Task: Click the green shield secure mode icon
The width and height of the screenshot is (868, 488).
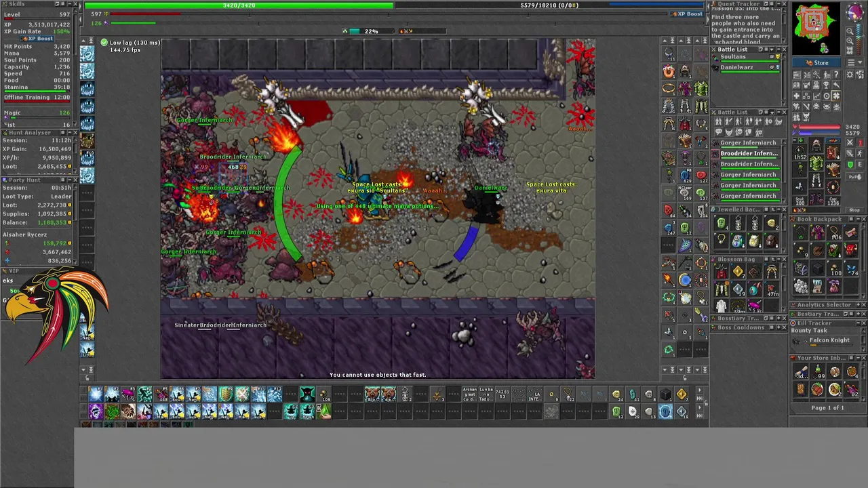Action: [x=850, y=165]
